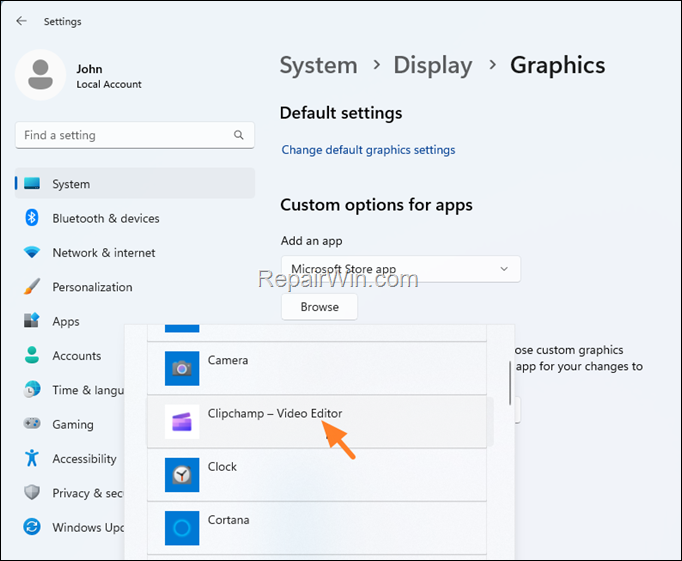Screen dimensions: 682x561
Task: Click the John account name
Action: (89, 69)
